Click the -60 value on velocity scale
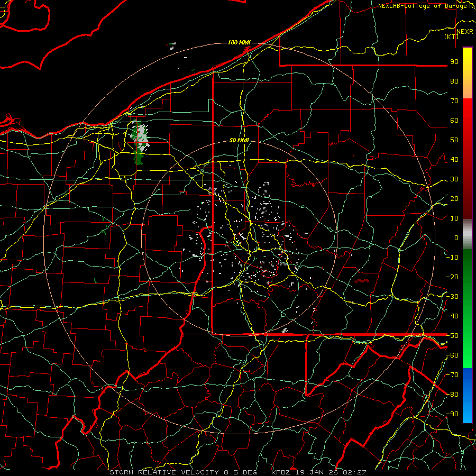Image resolution: width=476 pixels, height=476 pixels. coord(452,355)
